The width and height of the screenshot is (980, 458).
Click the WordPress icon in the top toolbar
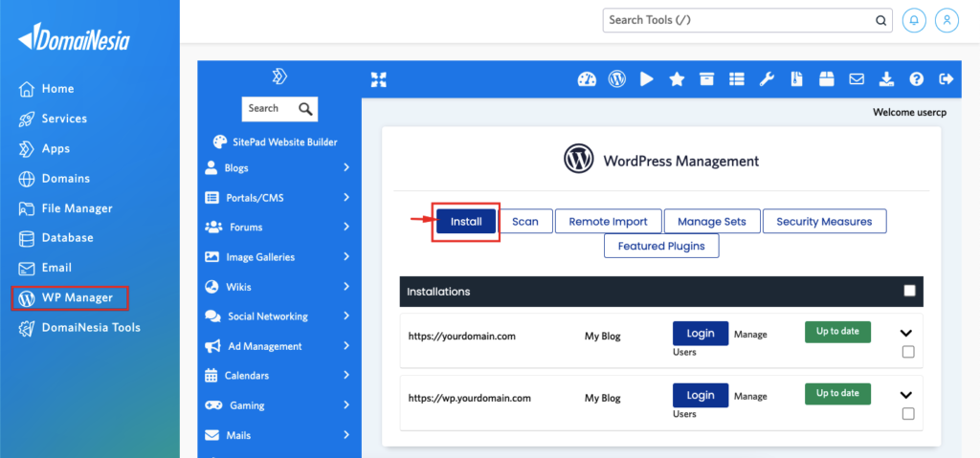point(617,78)
